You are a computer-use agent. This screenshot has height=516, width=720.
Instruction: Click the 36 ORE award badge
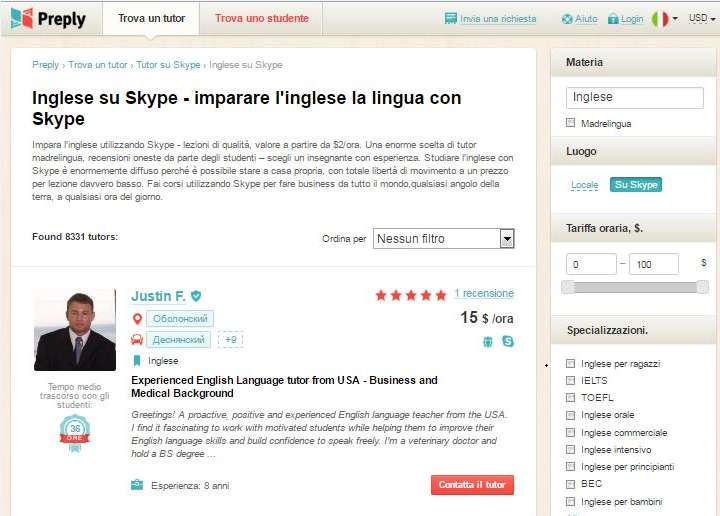click(74, 432)
